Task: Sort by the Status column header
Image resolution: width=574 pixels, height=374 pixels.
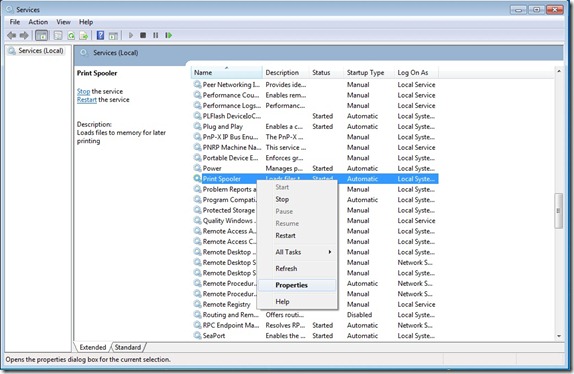Action: (327, 72)
